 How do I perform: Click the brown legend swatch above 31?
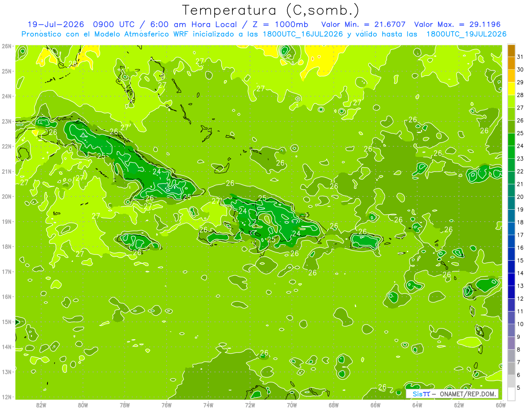pyautogui.click(x=511, y=51)
